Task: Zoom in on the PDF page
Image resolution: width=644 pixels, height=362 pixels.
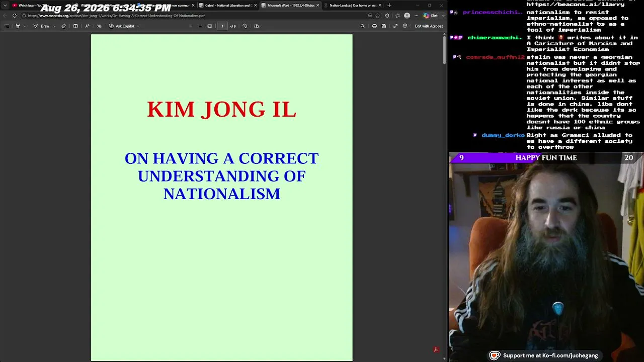Action: tap(200, 26)
